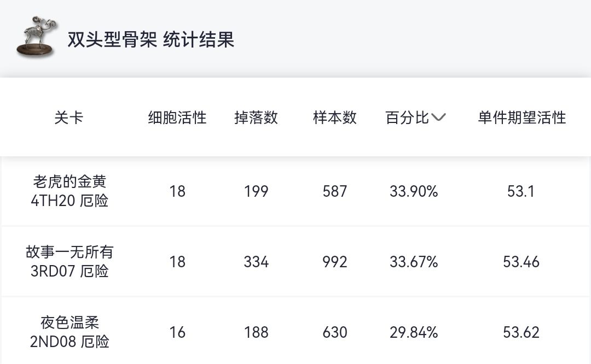The image size is (591, 364).
Task: Click the 双头型骨架 skeleton item icon
Action: click(36, 37)
